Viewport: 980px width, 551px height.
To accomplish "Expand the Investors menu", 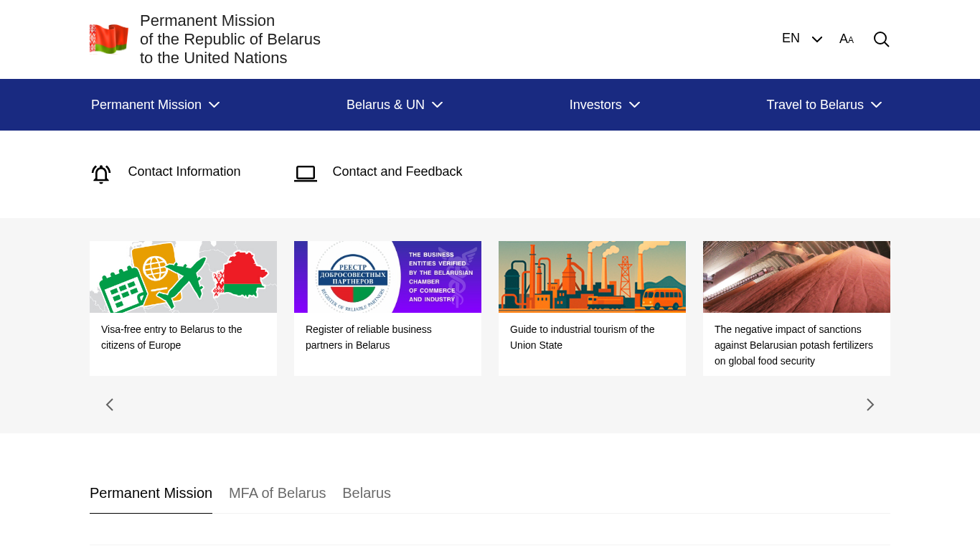I will (x=604, y=105).
